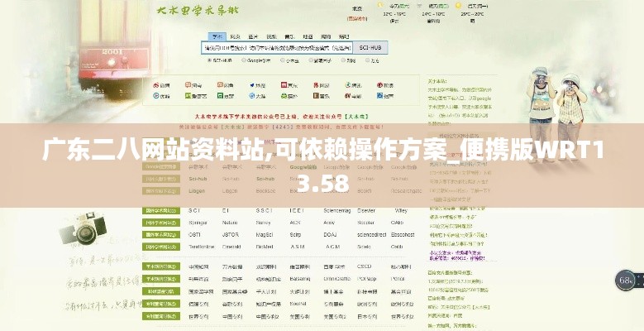Open the Elsevier link
The width and height of the screenshot is (644, 331).
366,210
